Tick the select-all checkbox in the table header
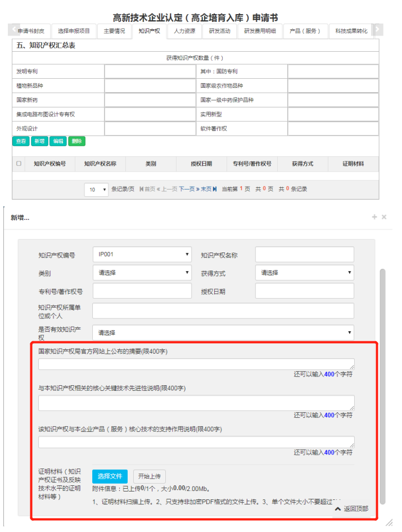The height and width of the screenshot is (532, 402). 19,164
